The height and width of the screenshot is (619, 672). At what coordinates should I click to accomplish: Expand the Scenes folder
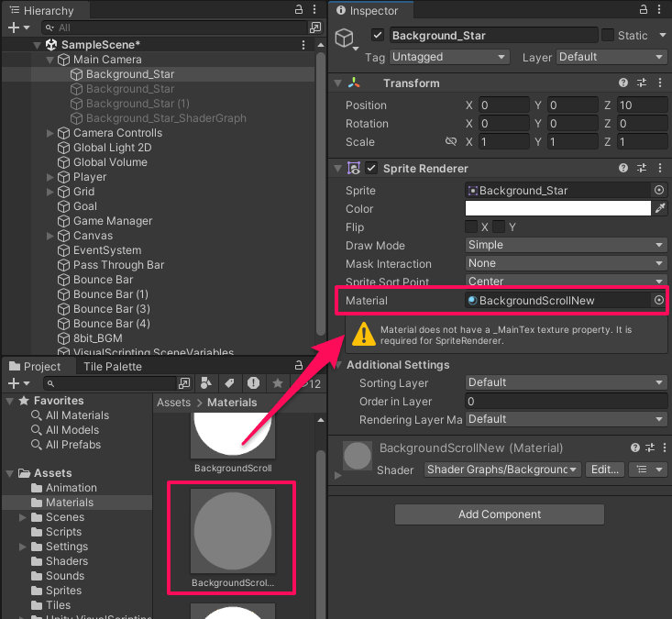tap(23, 517)
